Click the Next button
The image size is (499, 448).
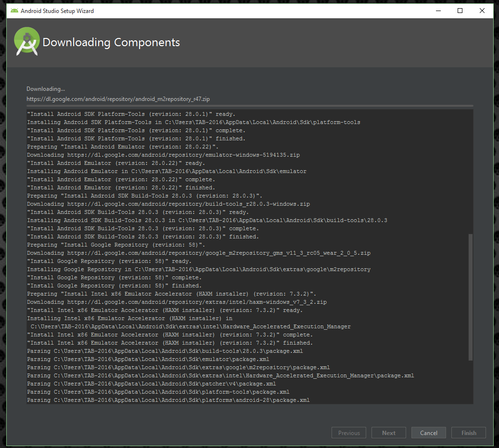click(388, 433)
